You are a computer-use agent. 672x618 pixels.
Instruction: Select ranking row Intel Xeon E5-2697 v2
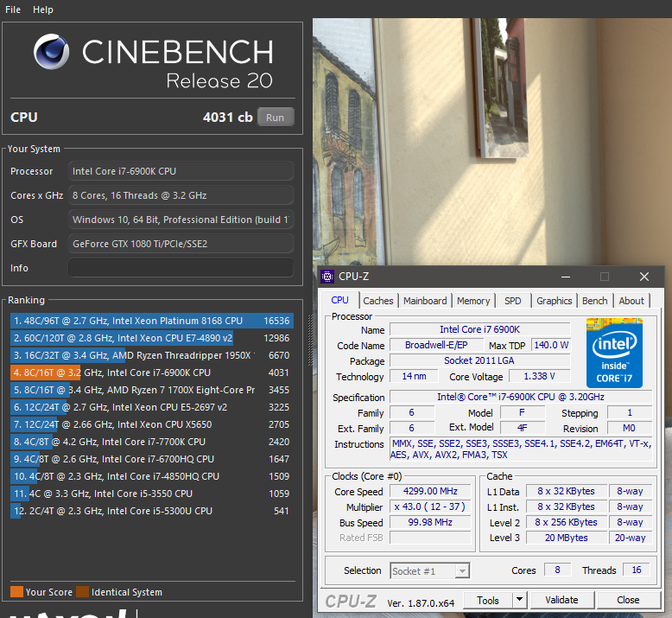point(152,407)
